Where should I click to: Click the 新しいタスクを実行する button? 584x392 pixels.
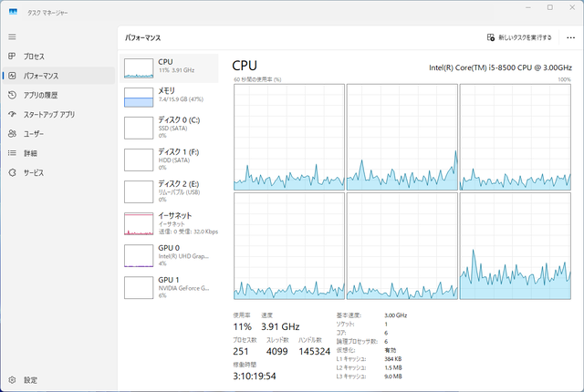coord(519,37)
